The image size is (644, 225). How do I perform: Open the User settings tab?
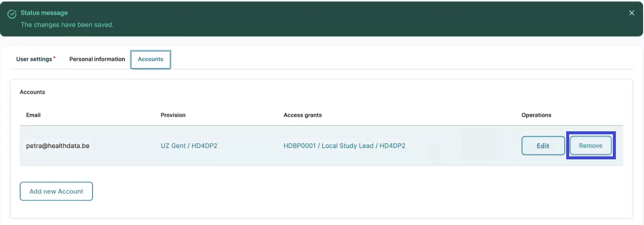[x=34, y=59]
